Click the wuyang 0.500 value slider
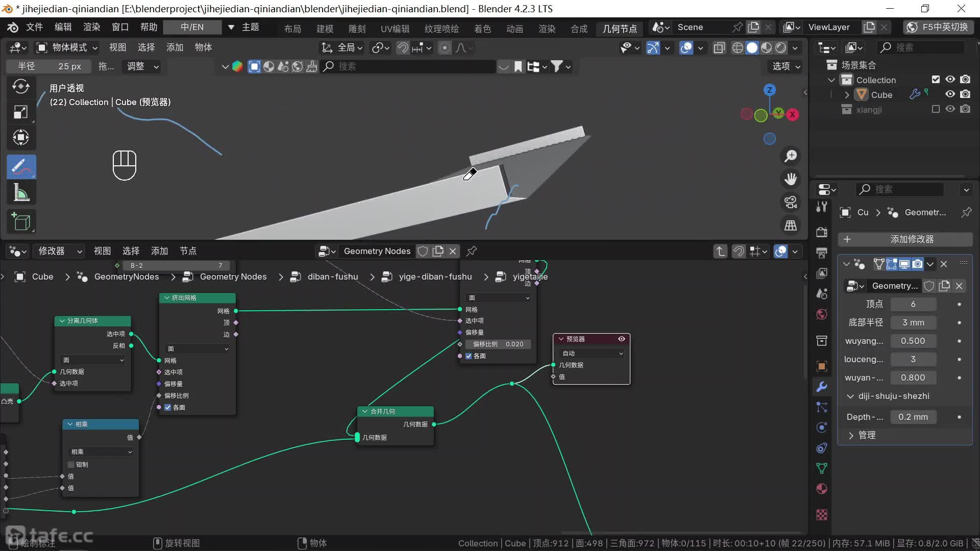The height and width of the screenshot is (551, 980). tap(913, 341)
